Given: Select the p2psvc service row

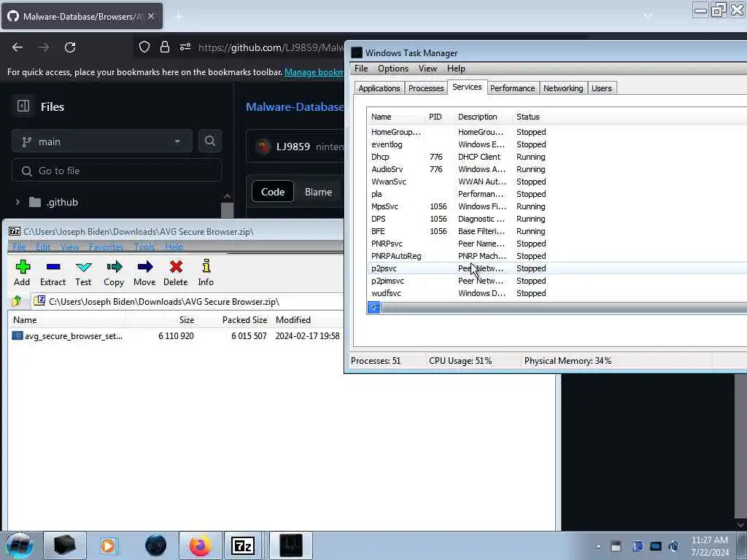Looking at the screenshot, I should coord(557,268).
